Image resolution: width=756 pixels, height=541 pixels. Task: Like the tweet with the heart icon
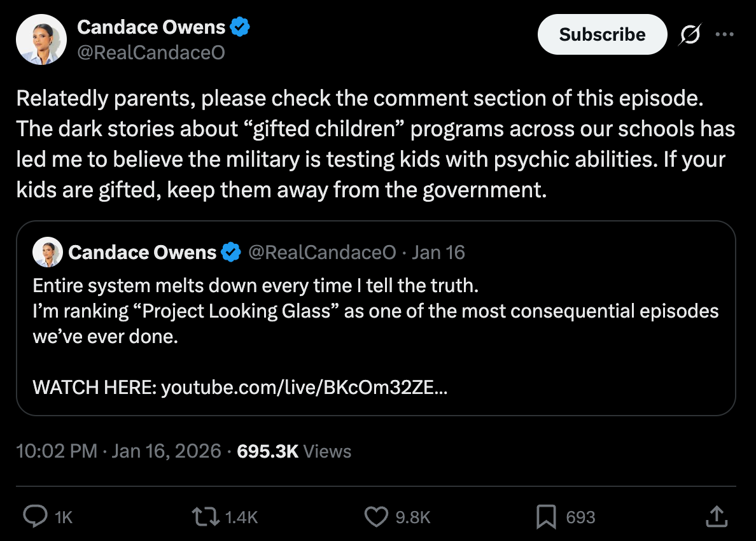click(x=375, y=517)
